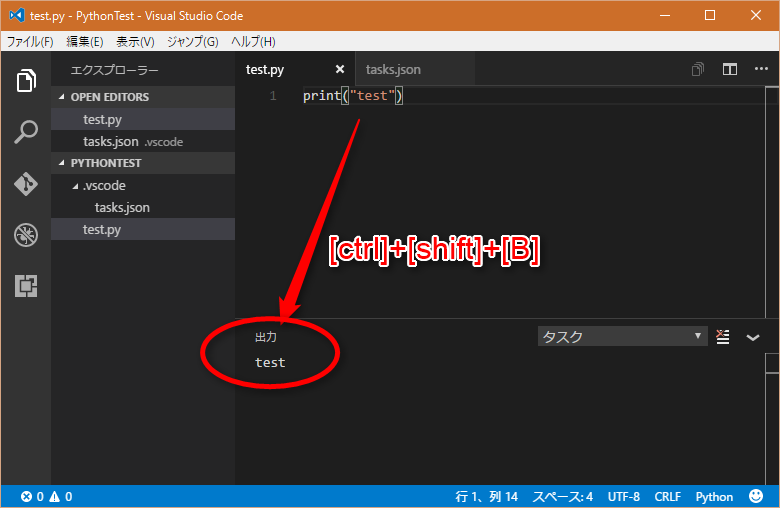780x508 pixels.
Task: Close the test.py editor tab
Action: point(340,69)
